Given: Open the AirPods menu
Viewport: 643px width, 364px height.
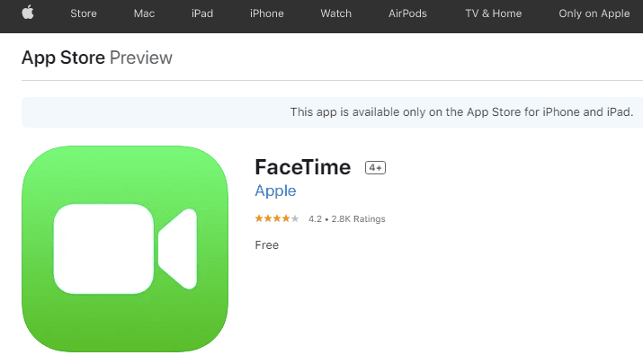Looking at the screenshot, I should pyautogui.click(x=407, y=13).
